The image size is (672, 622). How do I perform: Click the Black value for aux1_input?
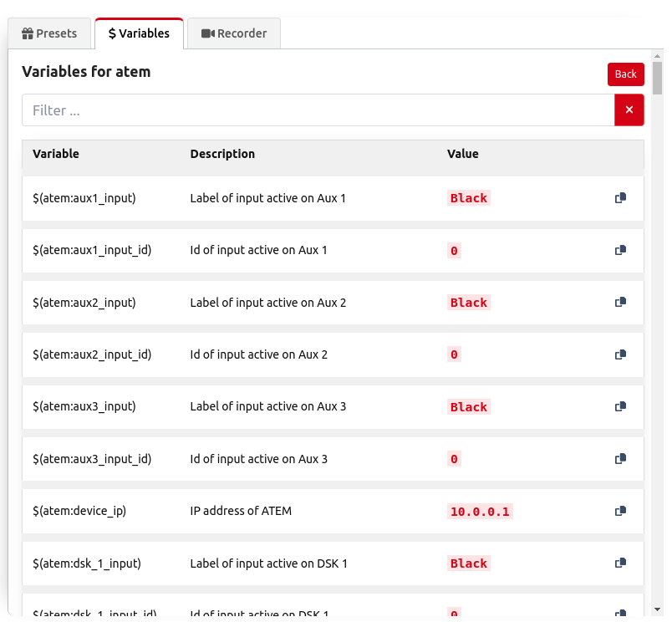pos(468,198)
